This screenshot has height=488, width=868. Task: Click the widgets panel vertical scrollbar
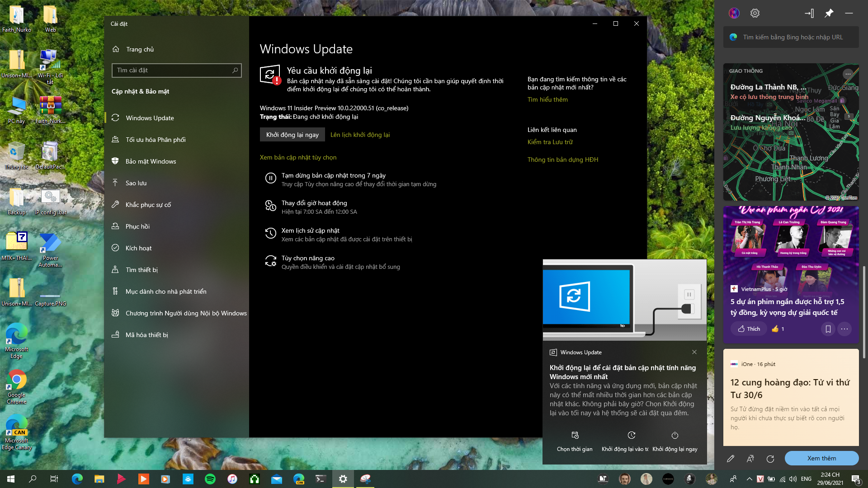[864, 312]
